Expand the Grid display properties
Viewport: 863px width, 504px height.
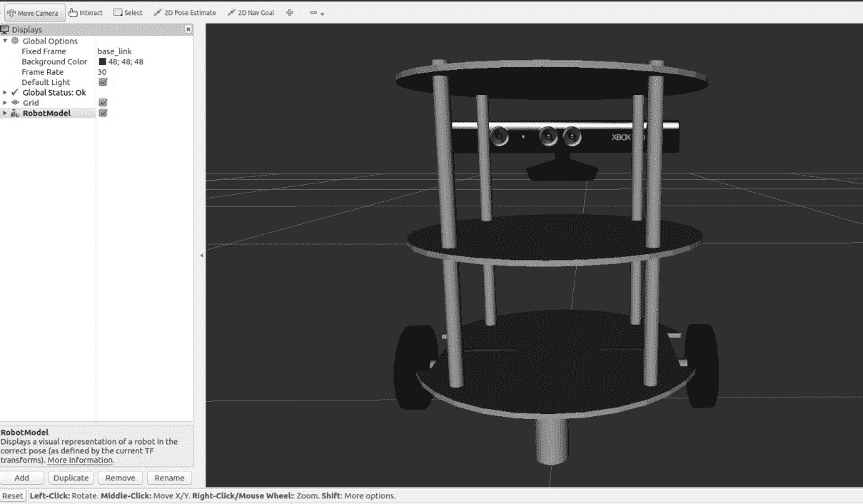pos(6,103)
